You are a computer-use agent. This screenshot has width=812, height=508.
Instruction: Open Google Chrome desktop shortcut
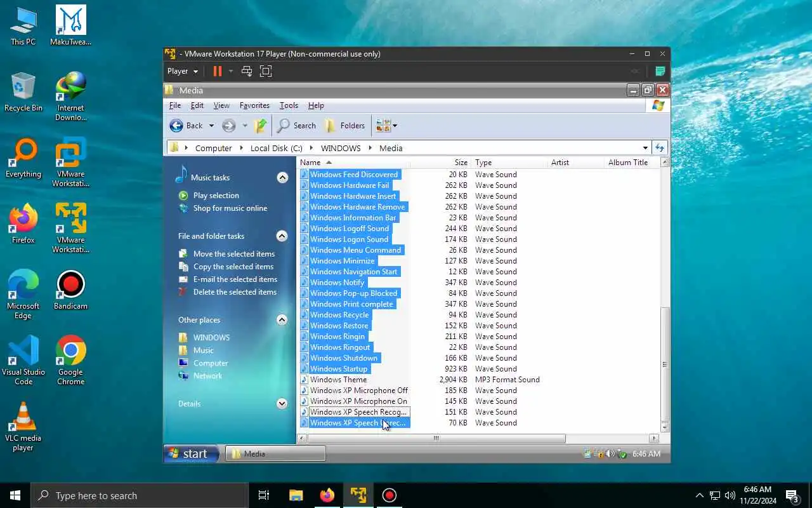(x=70, y=361)
